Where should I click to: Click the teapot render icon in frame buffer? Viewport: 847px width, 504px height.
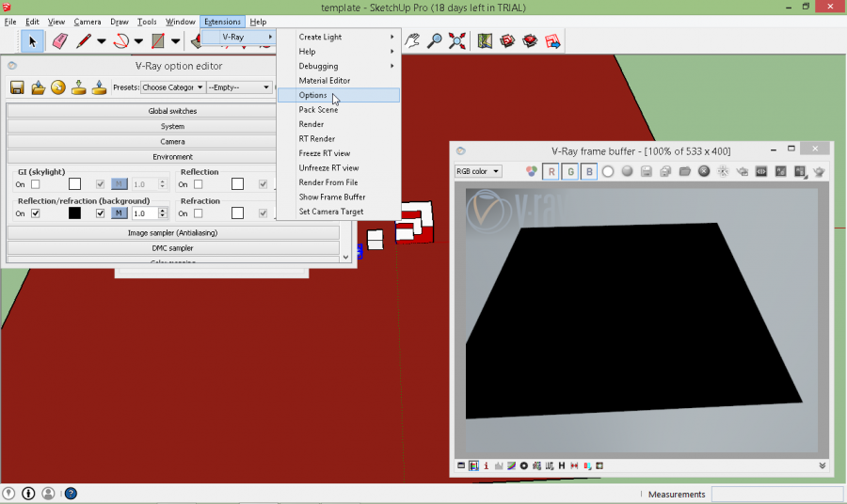click(x=819, y=171)
